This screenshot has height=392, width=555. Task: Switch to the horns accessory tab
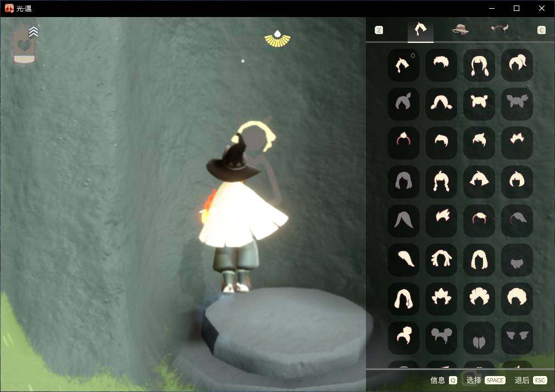click(x=500, y=29)
